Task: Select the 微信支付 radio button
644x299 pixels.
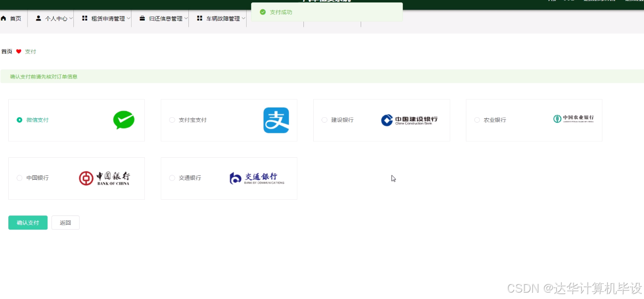Action: click(20, 120)
